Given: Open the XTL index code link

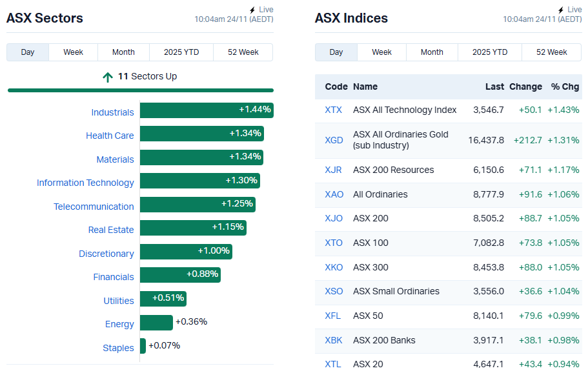Looking at the screenshot, I should [333, 364].
